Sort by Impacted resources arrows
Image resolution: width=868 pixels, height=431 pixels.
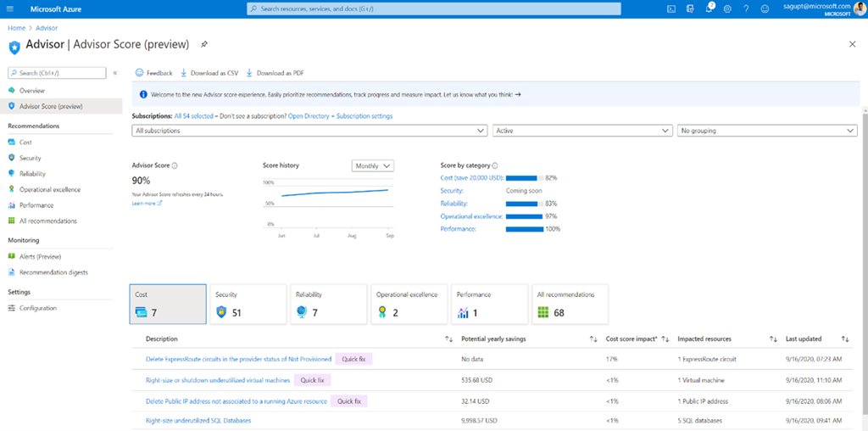point(773,339)
